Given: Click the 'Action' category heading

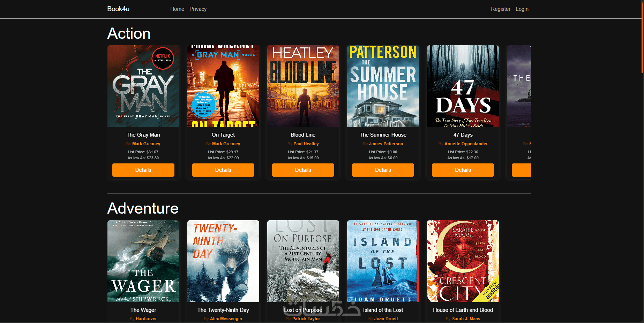Looking at the screenshot, I should click(129, 33).
